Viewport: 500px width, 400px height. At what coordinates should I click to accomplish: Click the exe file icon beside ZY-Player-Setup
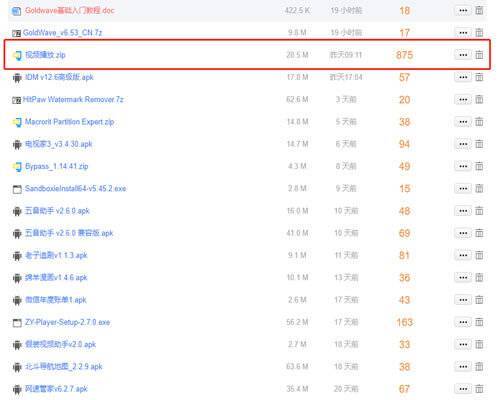pyautogui.click(x=17, y=323)
